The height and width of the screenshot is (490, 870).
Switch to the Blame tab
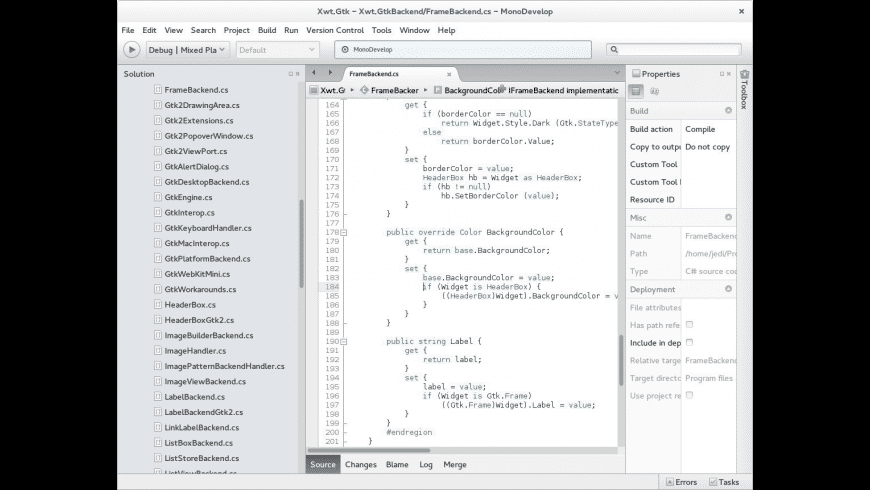pos(397,464)
